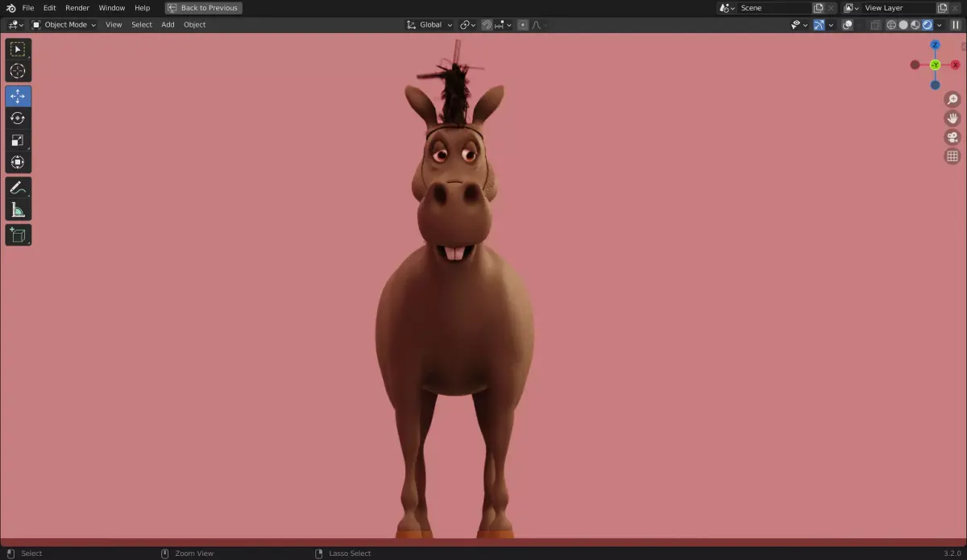
Task: Activate the Rotate tool
Action: click(x=18, y=118)
